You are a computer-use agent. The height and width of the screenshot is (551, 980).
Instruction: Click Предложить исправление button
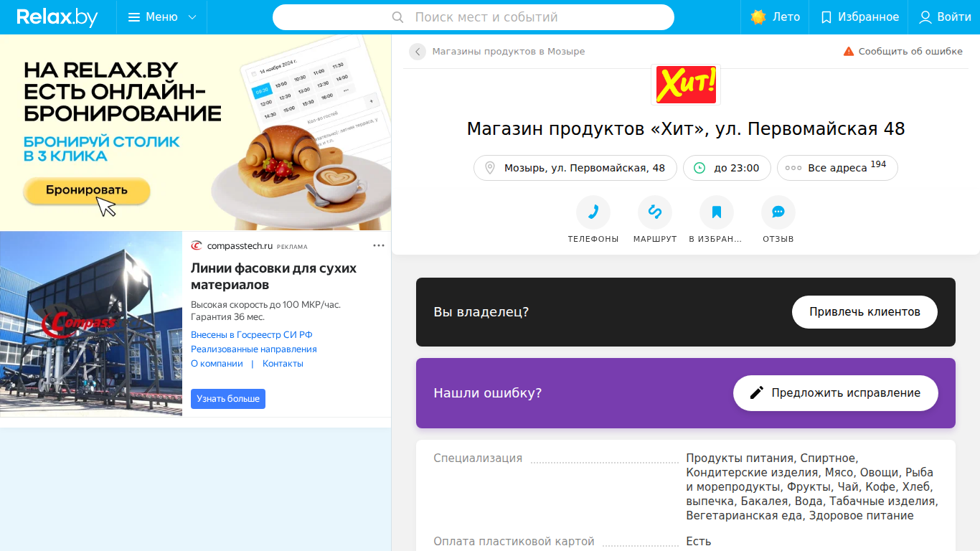[836, 393]
